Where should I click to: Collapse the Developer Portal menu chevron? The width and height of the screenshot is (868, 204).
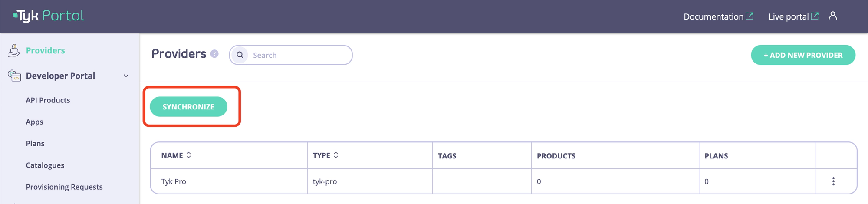(x=126, y=76)
